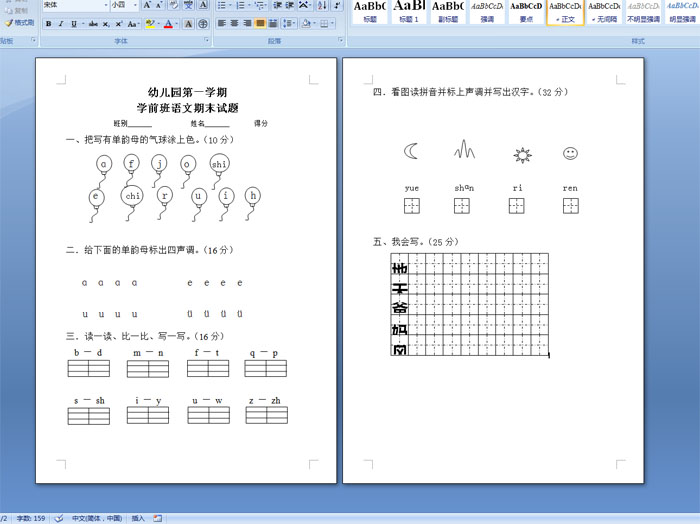Toggle superscript formatting
Image resolution: width=700 pixels, height=524 pixels.
tap(119, 24)
